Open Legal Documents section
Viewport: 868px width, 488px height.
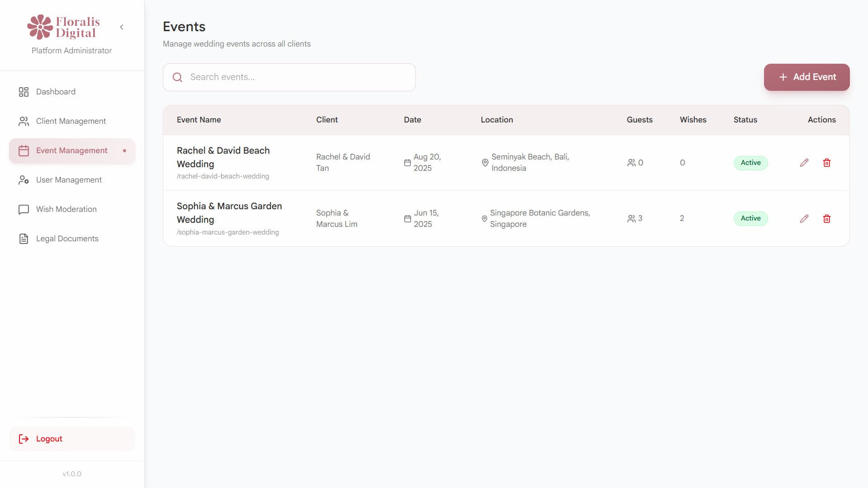pyautogui.click(x=72, y=239)
